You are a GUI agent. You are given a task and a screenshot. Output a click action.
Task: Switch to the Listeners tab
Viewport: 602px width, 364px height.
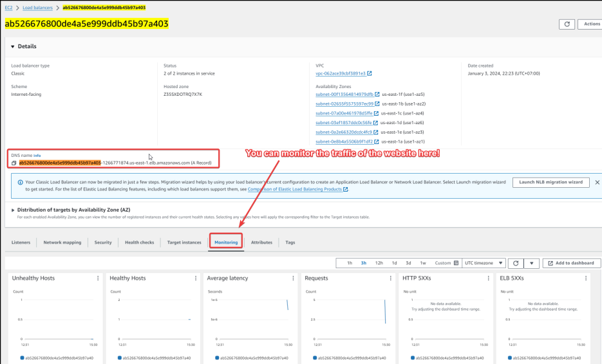coord(21,242)
